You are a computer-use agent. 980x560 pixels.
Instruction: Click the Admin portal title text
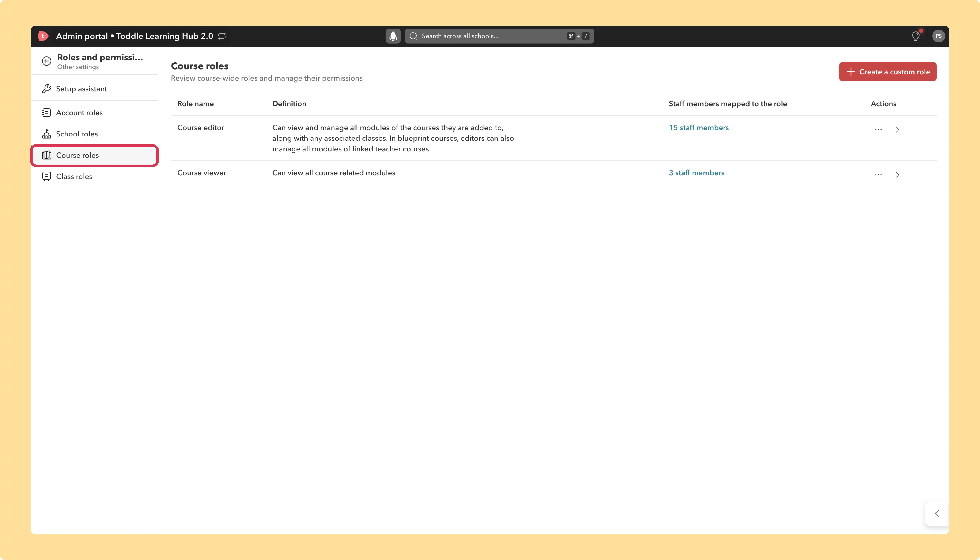click(134, 36)
